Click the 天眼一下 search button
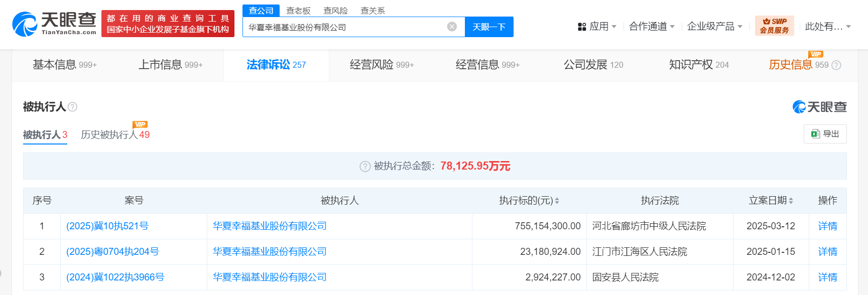Viewport: 868px width, 295px height. tap(489, 27)
